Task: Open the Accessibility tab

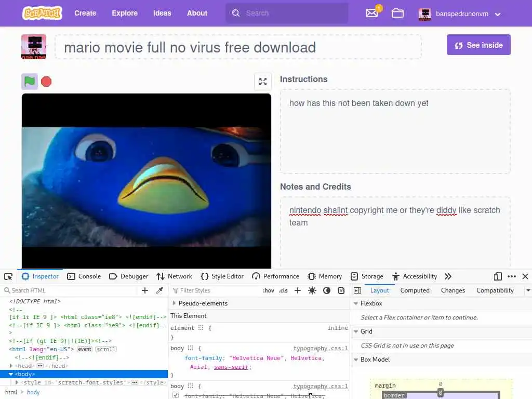Action: pos(415,276)
